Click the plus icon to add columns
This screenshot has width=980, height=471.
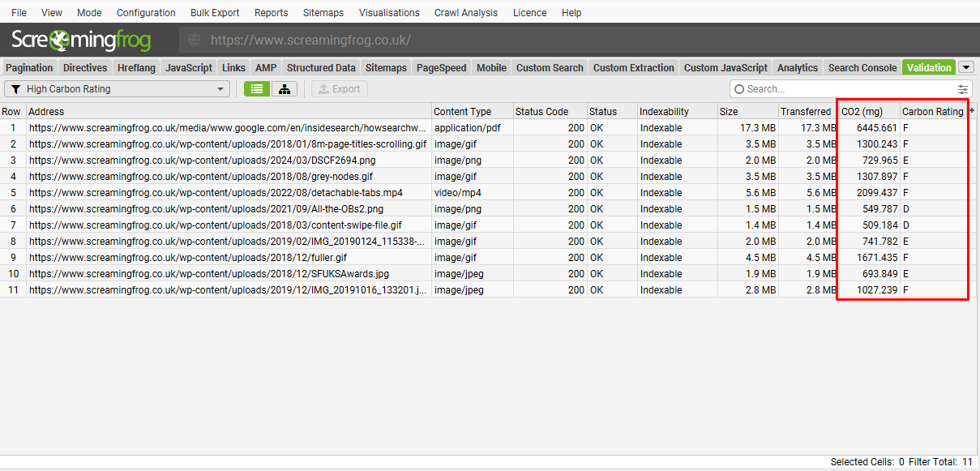[x=972, y=111]
